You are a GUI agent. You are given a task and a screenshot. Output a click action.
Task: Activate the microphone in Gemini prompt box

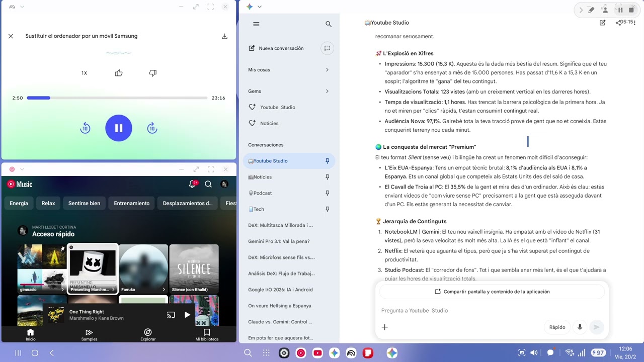point(580,327)
